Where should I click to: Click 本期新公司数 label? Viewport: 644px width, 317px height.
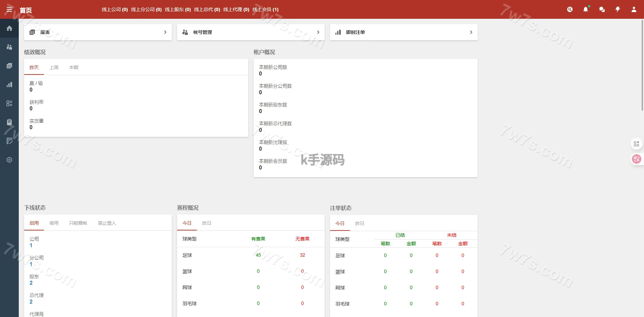[x=273, y=67]
